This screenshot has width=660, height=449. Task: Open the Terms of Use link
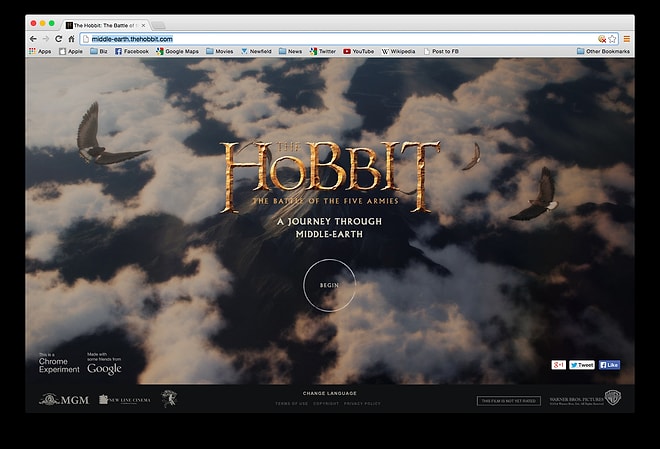pos(292,404)
